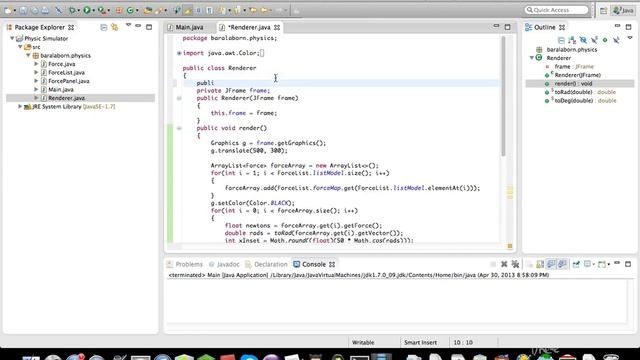Select toDeg(double) in the Outline

[585, 101]
